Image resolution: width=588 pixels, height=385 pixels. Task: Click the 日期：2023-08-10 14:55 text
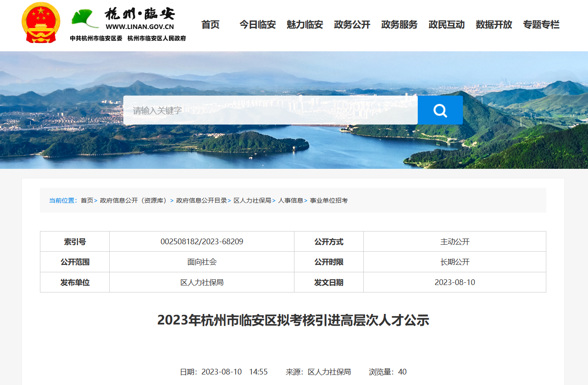click(x=224, y=372)
